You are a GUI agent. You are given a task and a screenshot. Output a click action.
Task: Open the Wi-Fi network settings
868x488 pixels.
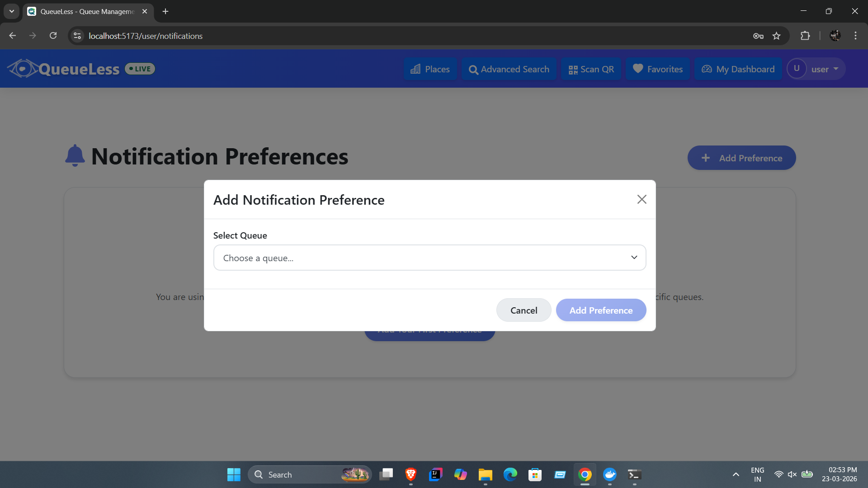click(x=778, y=474)
